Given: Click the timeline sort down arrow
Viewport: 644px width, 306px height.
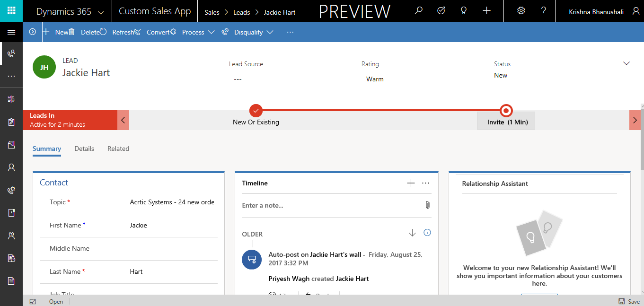Looking at the screenshot, I should click(412, 233).
